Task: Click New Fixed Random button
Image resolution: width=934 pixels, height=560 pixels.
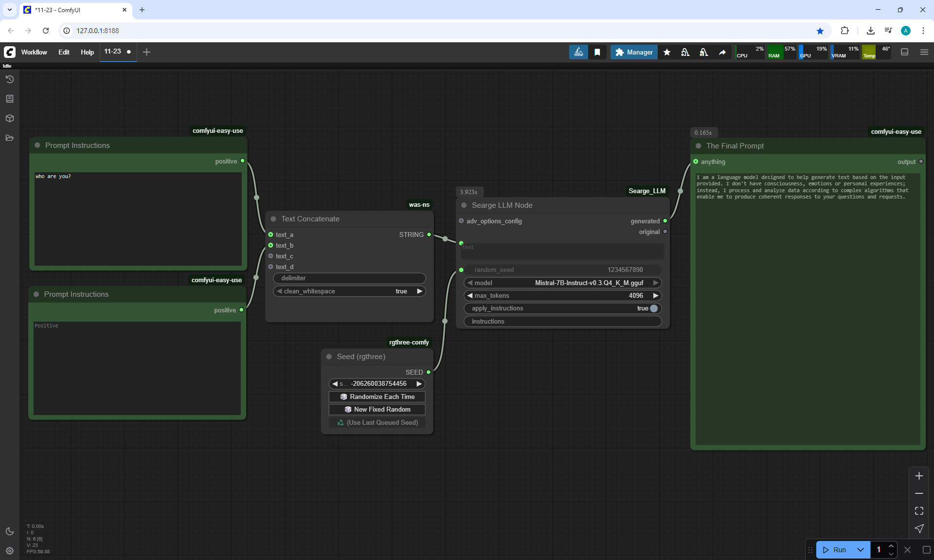Action: coord(377,409)
